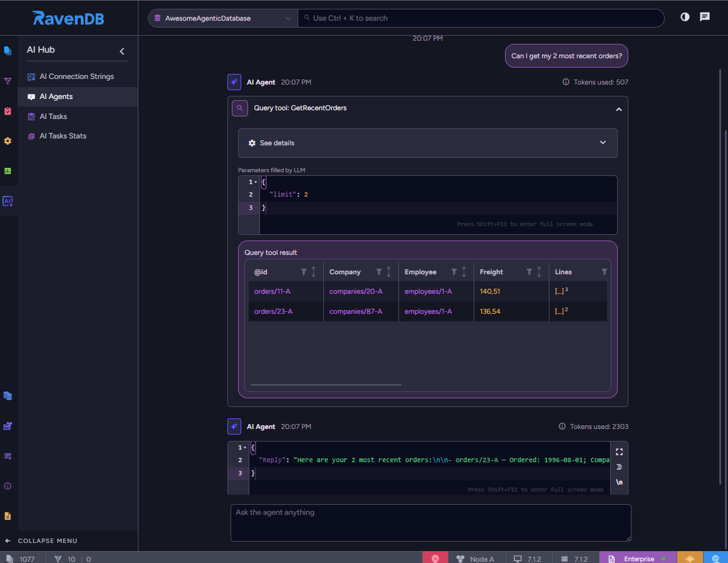Fold the reply JSON at line 1
The width and height of the screenshot is (728, 563).
pyautogui.click(x=245, y=448)
